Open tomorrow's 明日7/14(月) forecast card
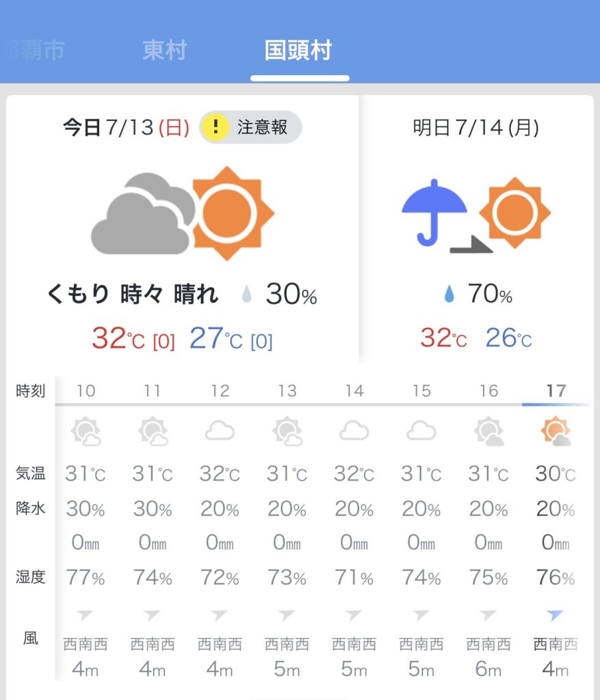The height and width of the screenshot is (700, 600). coord(476,228)
